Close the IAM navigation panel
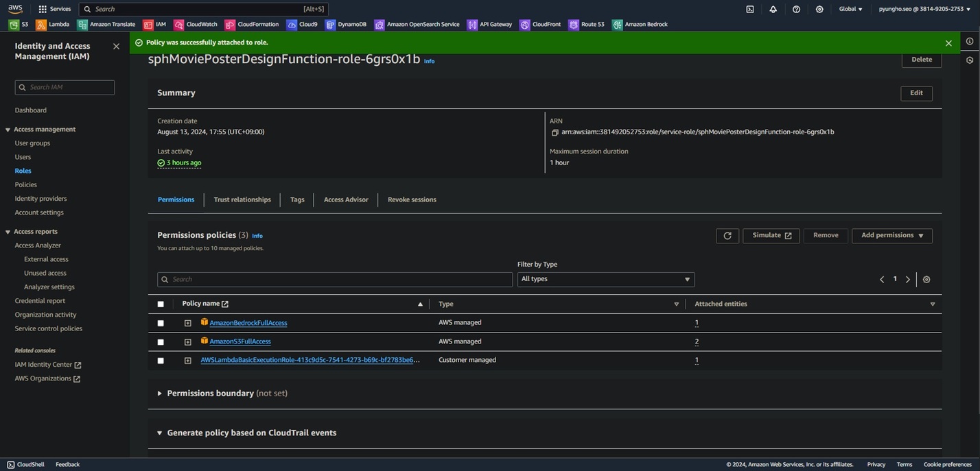 pyautogui.click(x=116, y=46)
